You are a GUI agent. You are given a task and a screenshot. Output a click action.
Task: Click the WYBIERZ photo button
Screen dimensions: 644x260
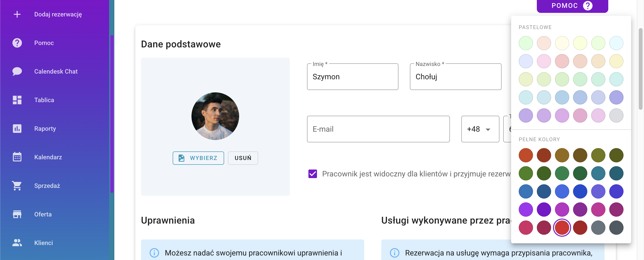tap(198, 158)
